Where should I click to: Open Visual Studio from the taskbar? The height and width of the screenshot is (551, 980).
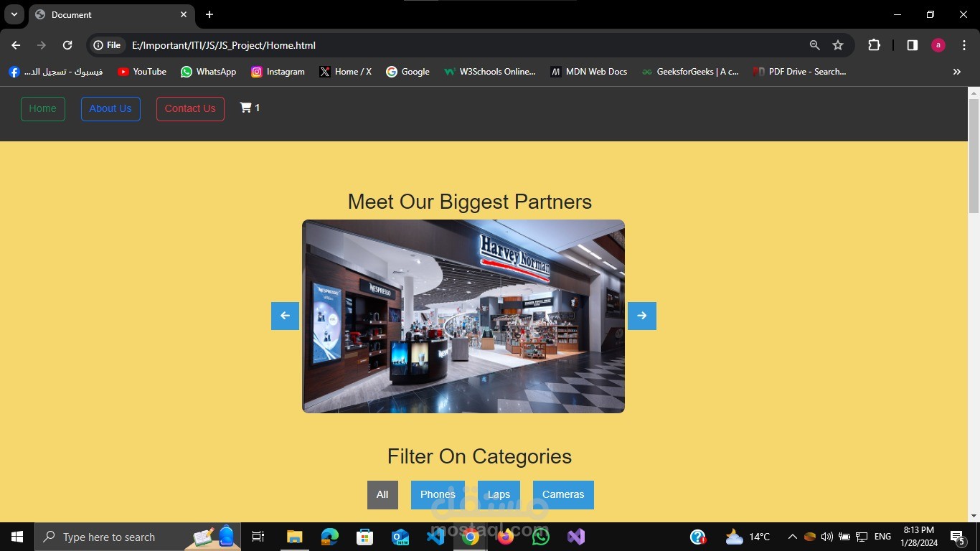click(x=576, y=537)
